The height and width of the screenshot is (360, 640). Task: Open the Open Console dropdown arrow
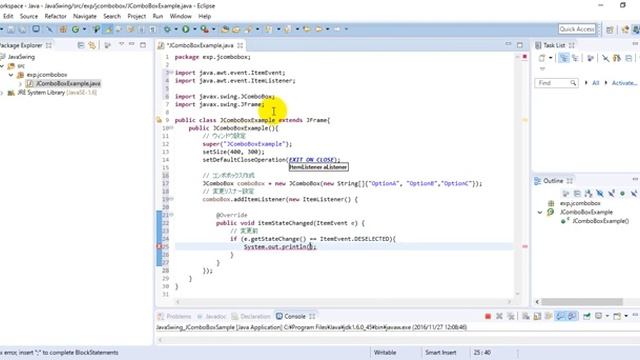(x=626, y=316)
